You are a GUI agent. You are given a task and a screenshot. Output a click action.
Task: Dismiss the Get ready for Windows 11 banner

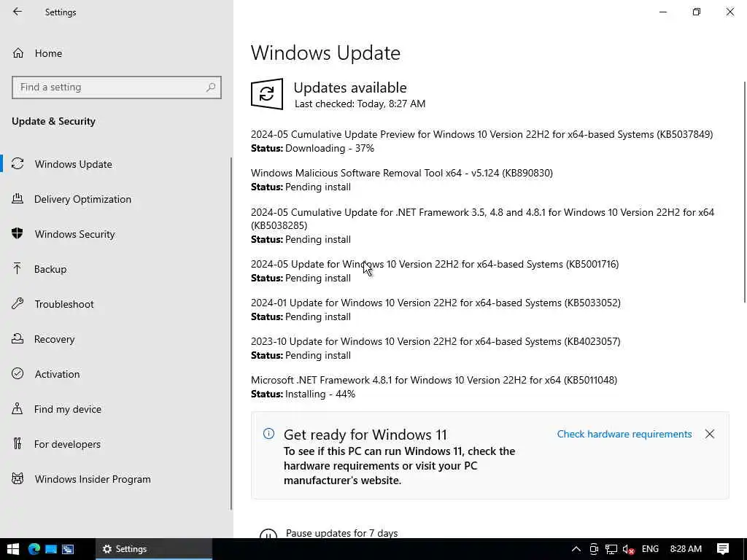(x=710, y=434)
